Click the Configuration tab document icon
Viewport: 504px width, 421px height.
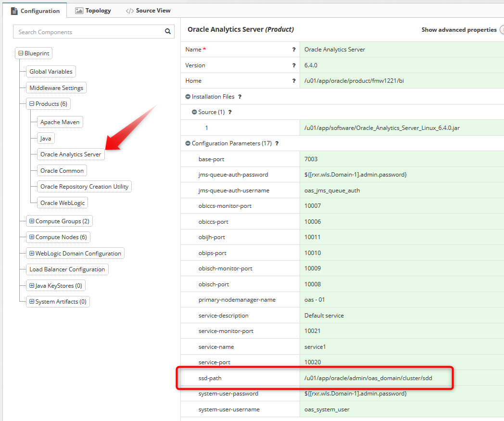click(x=14, y=11)
